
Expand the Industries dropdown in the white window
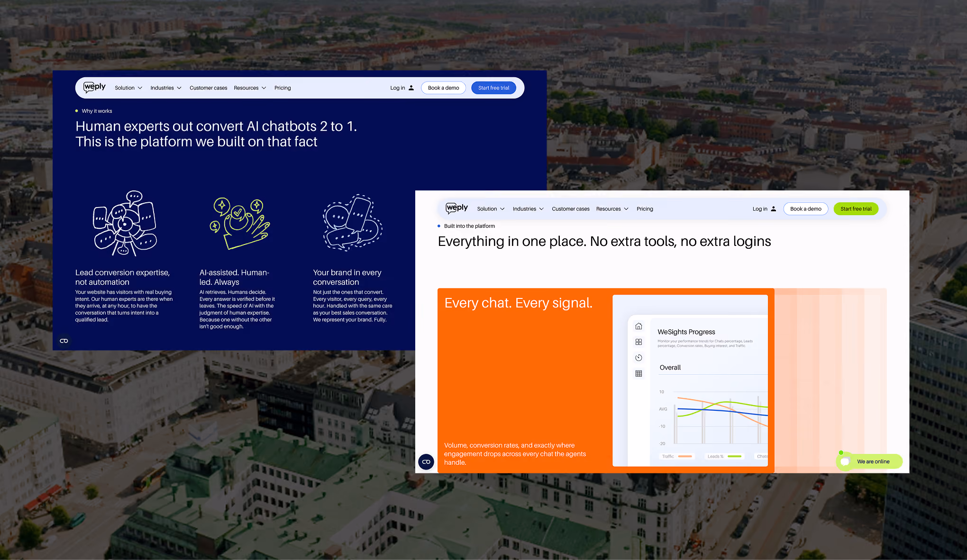point(528,209)
